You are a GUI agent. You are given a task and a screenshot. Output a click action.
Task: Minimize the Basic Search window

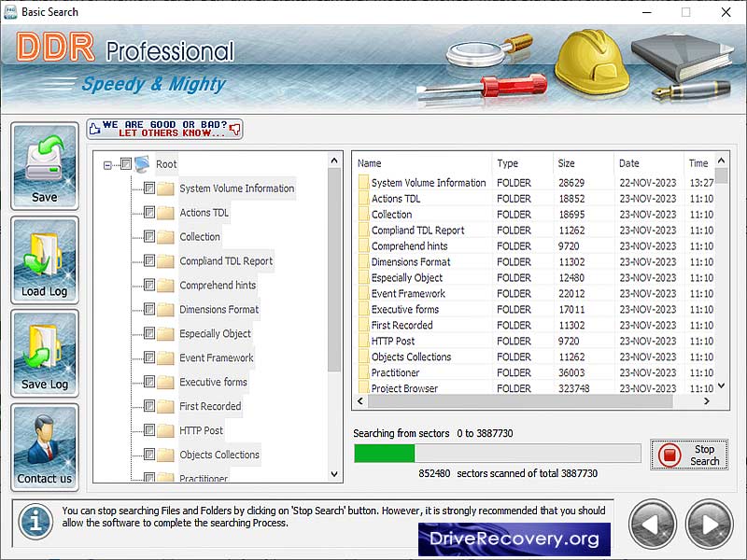point(646,12)
